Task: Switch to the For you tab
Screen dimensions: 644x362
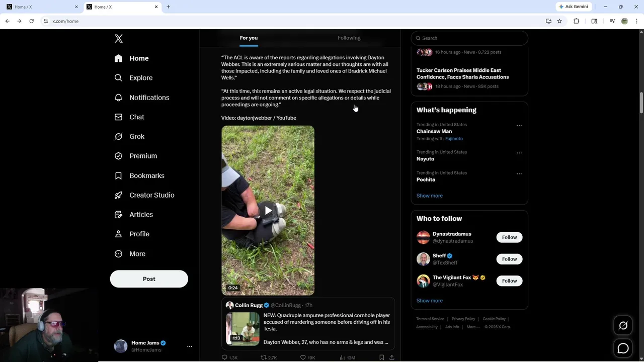Action: pos(249,38)
